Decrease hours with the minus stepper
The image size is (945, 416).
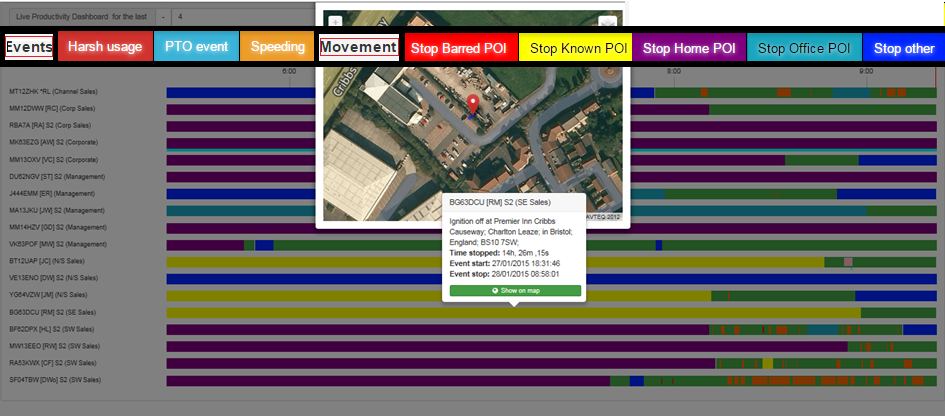pos(162,17)
